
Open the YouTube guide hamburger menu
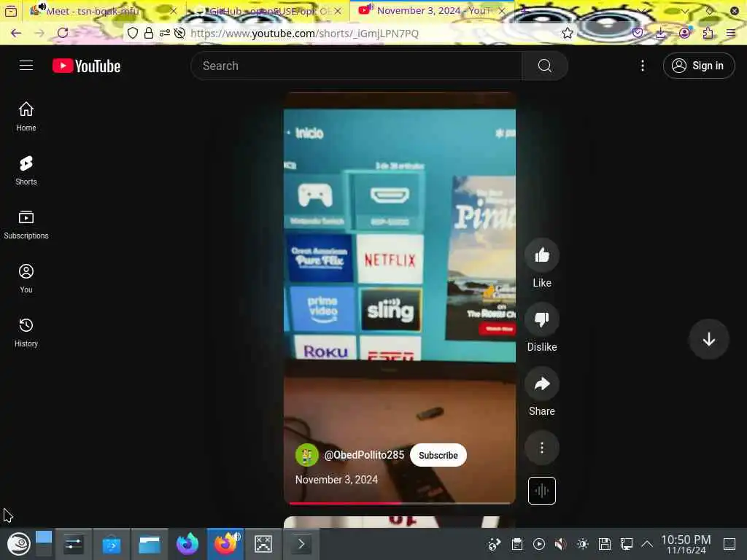pyautogui.click(x=26, y=66)
